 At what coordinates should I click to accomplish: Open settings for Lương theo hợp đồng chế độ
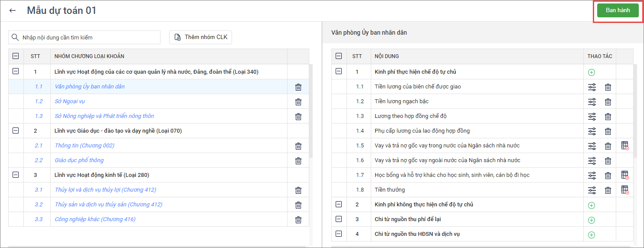[x=592, y=116]
